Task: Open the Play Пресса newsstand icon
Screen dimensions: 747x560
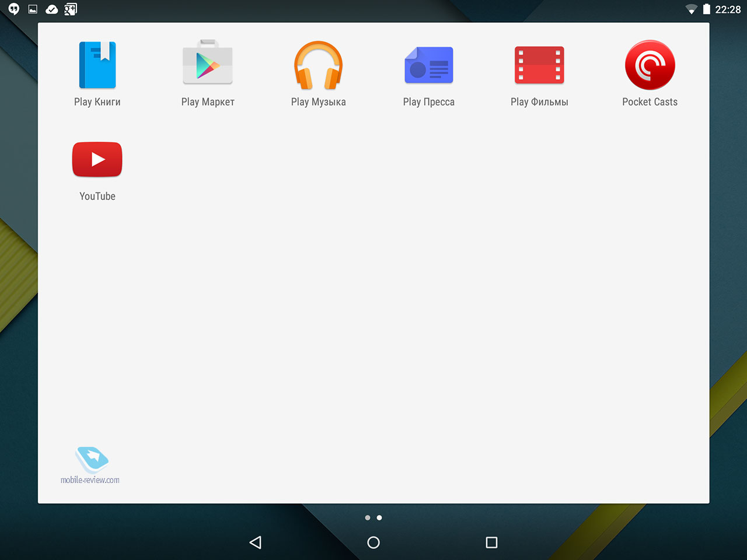Action: click(x=429, y=65)
